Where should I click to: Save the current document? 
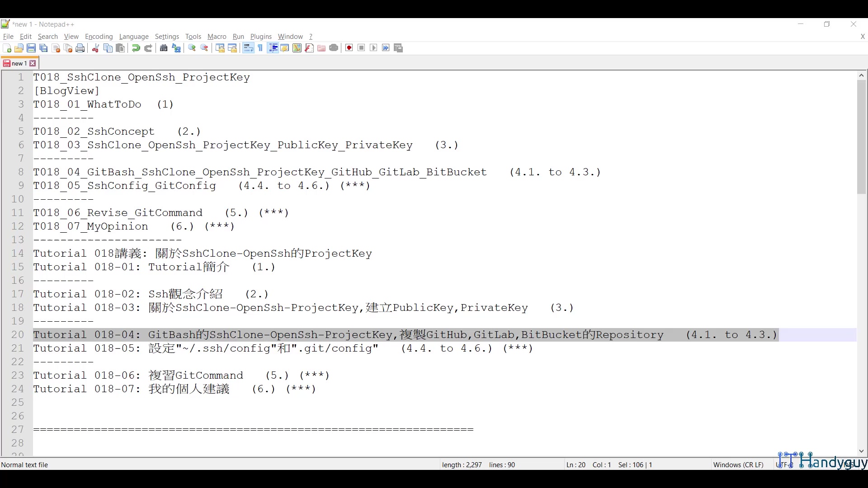(x=31, y=48)
